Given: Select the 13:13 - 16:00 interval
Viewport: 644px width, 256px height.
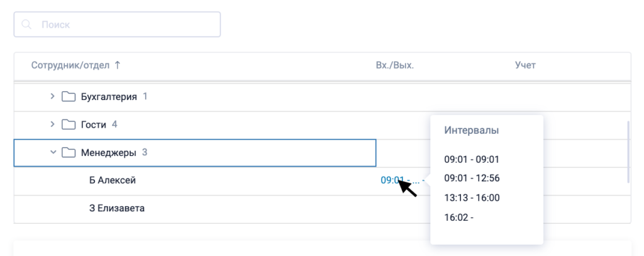Looking at the screenshot, I should (472, 198).
